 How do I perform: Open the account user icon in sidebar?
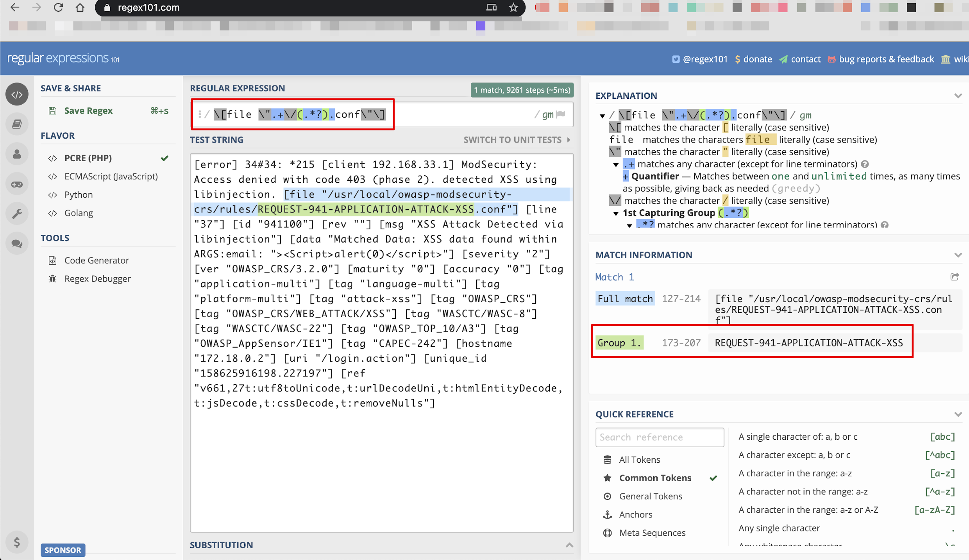click(x=17, y=154)
